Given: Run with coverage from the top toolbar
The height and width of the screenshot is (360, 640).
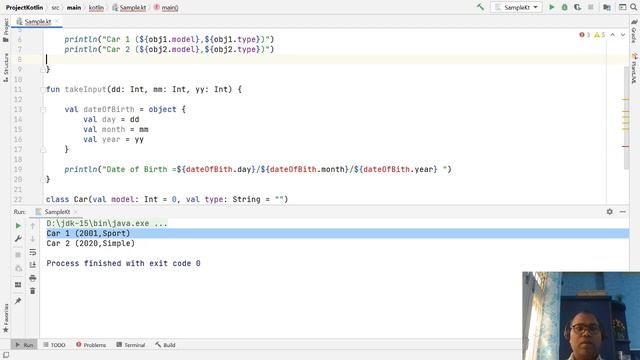Looking at the screenshot, I should (578, 7).
